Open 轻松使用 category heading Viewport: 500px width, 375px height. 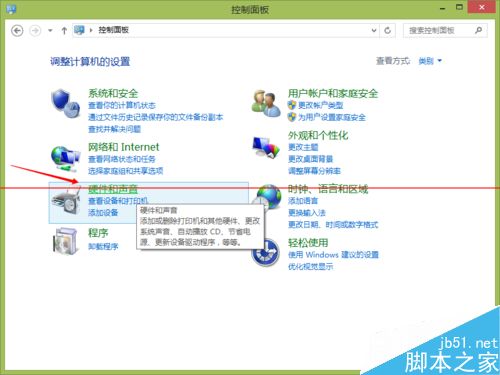[x=308, y=243]
